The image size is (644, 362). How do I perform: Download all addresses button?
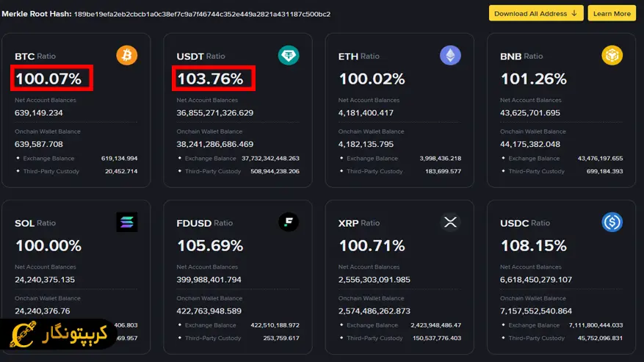536,13
